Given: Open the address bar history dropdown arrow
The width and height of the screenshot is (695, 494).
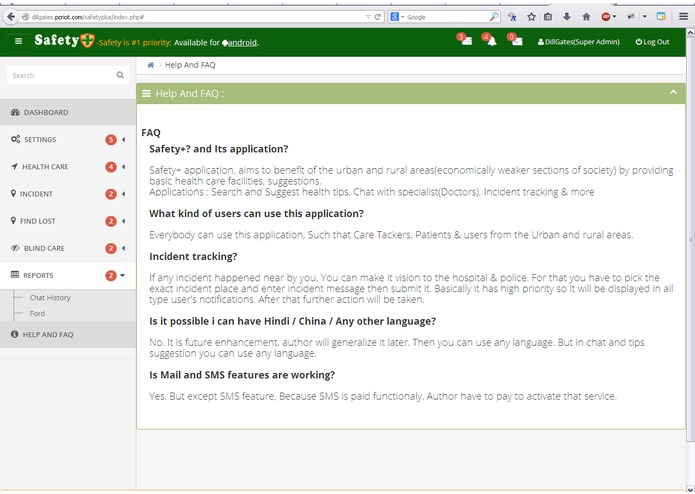Looking at the screenshot, I should coord(368,17).
